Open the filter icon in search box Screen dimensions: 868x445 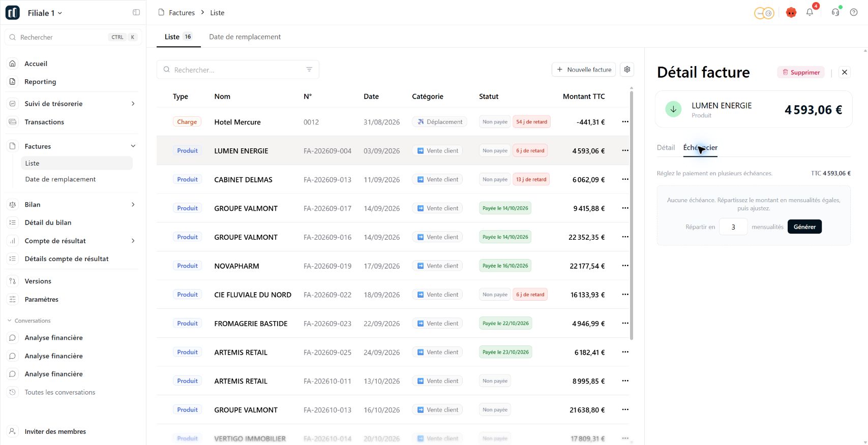(x=309, y=70)
